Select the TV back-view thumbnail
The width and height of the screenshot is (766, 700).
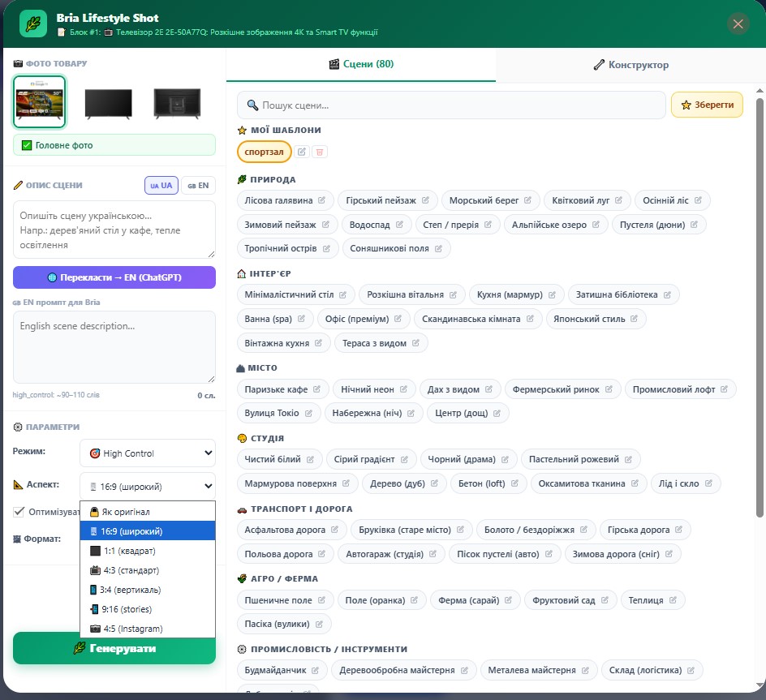[x=177, y=104]
